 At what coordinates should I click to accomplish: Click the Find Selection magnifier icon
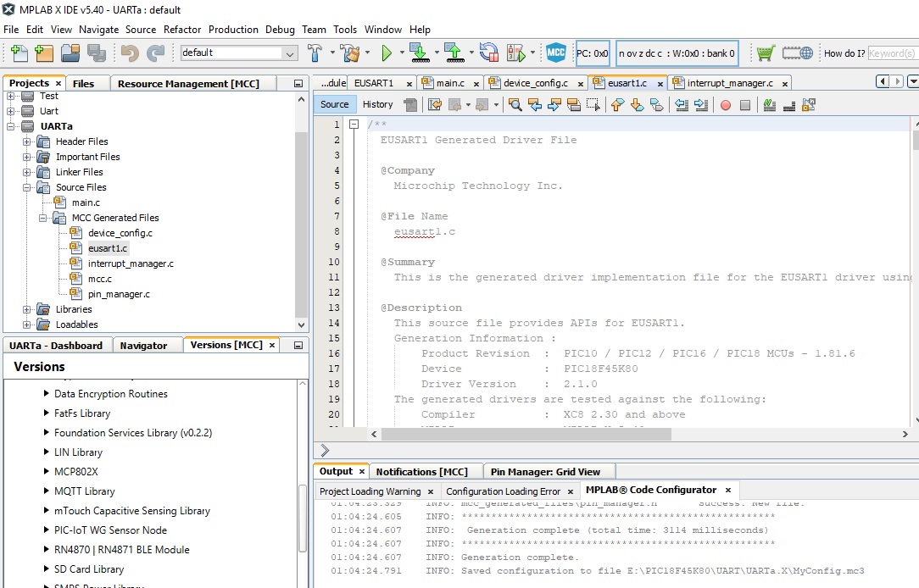point(515,105)
